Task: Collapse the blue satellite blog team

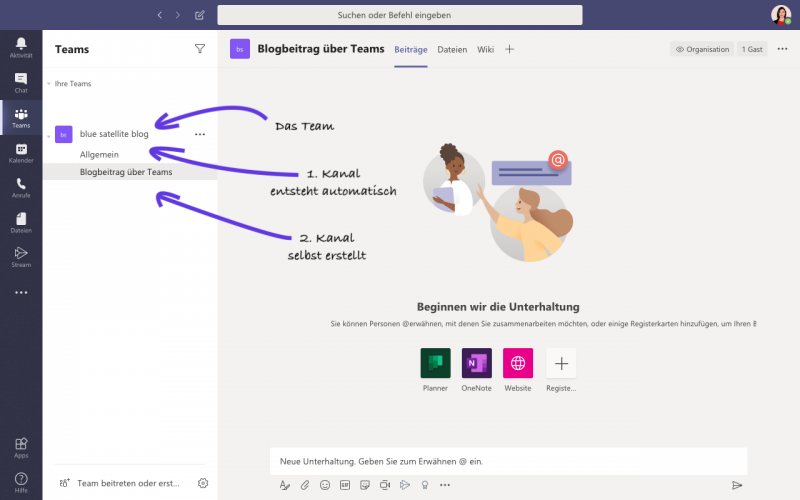Action: [x=49, y=134]
